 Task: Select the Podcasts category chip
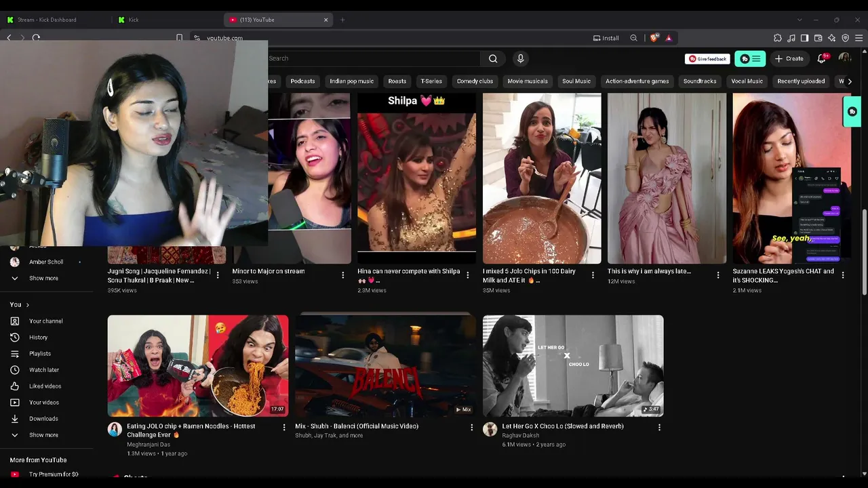click(302, 81)
